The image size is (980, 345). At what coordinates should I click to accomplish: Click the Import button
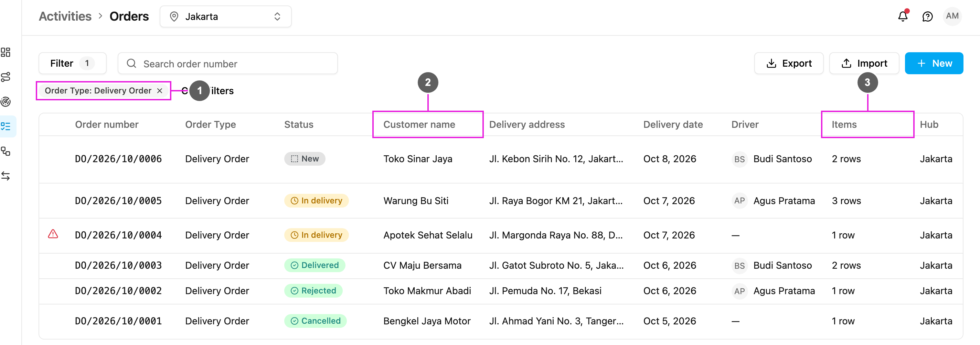(864, 63)
